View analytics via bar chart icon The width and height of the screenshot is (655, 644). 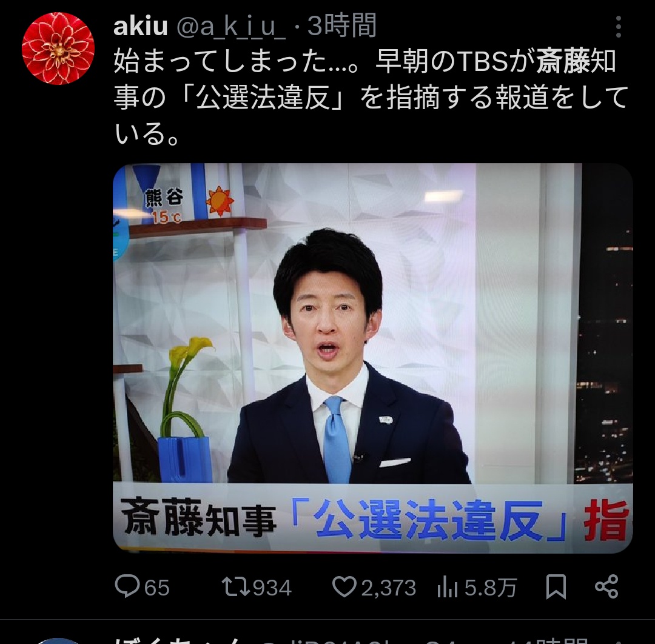coord(448,586)
